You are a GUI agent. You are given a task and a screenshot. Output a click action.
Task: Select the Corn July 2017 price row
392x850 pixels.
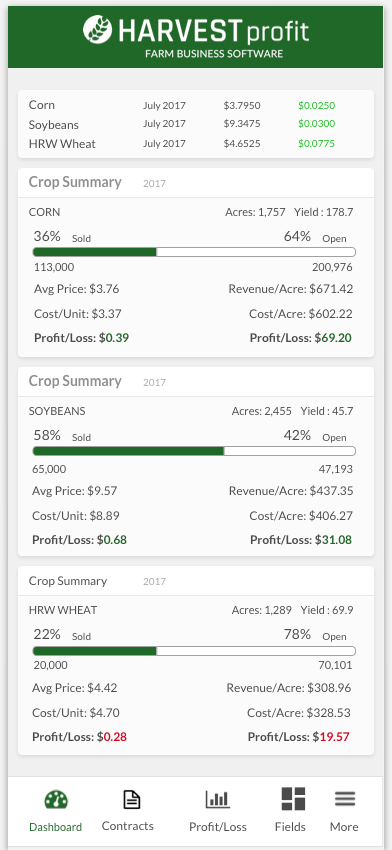pos(196,105)
